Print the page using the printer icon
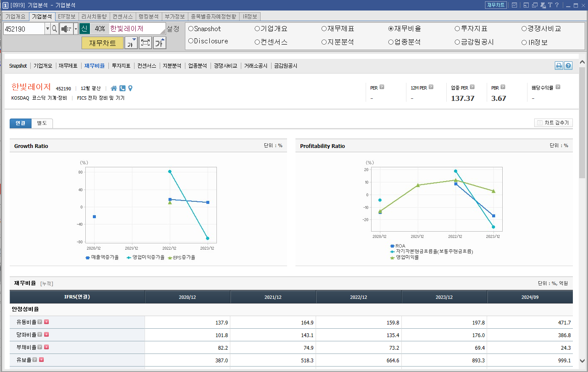Viewport: 588px width, 372px height. tap(559, 66)
